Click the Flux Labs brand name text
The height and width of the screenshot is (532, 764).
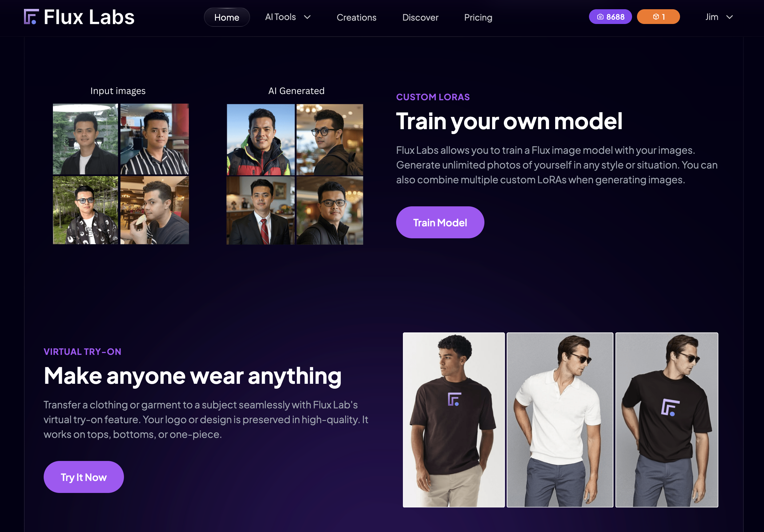[89, 17]
